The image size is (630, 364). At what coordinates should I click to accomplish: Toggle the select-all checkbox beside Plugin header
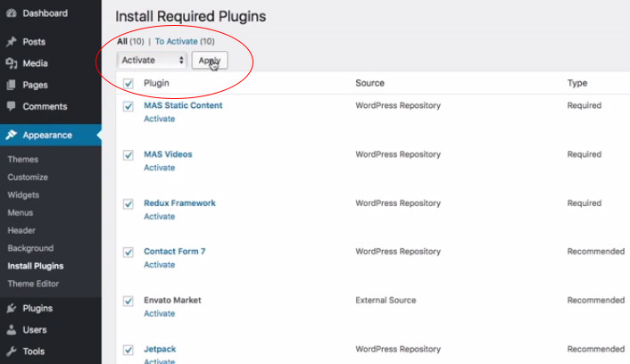pos(128,84)
